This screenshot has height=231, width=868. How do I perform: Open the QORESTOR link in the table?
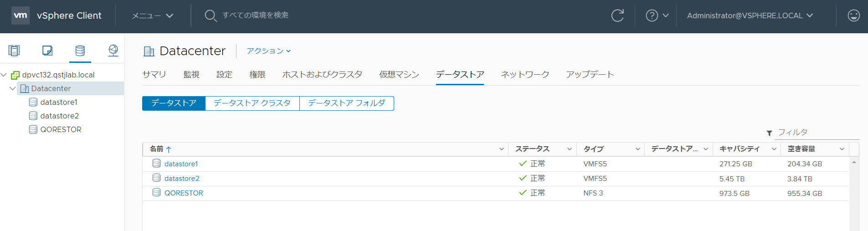pos(184,193)
